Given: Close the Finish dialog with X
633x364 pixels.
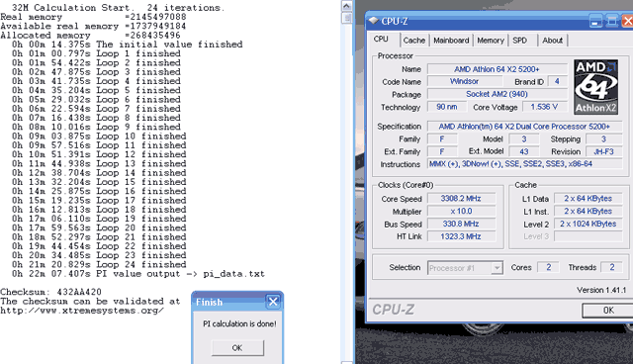Looking at the screenshot, I should [x=273, y=302].
